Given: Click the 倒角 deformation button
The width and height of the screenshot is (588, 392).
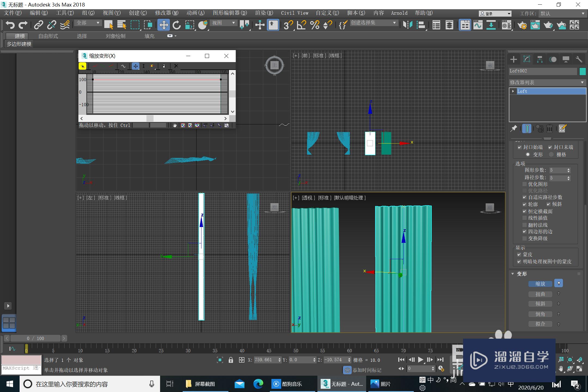Looking at the screenshot, I should click(540, 314).
